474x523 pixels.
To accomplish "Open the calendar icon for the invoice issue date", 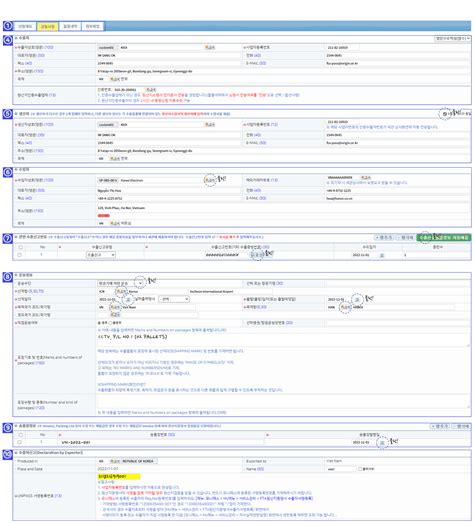I will 382,443.
